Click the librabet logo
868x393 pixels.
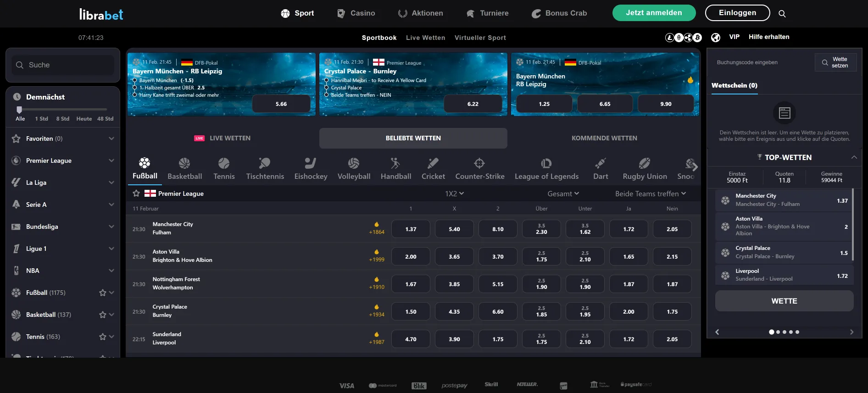pos(101,14)
